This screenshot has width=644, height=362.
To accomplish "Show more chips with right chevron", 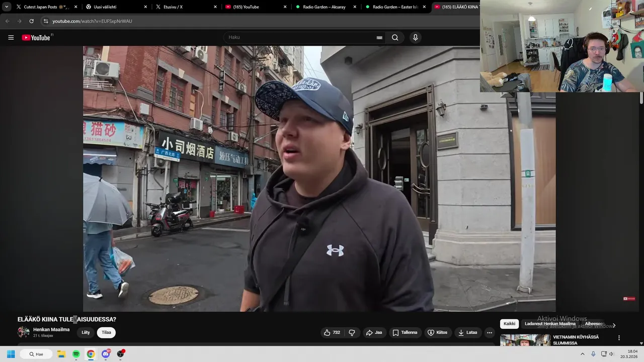I will click(x=614, y=325).
